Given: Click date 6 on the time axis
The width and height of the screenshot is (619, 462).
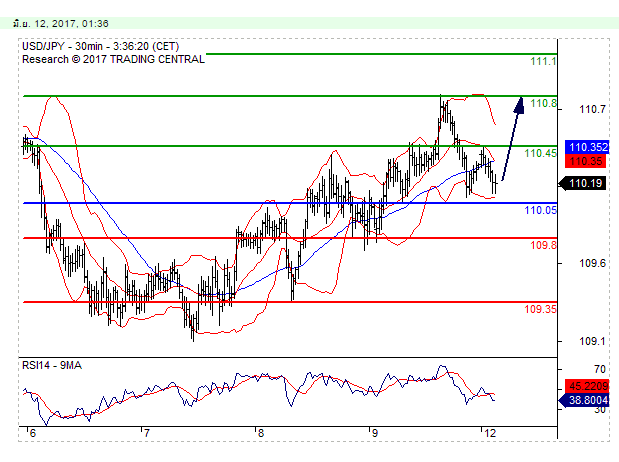Looking at the screenshot, I should pyautogui.click(x=33, y=434).
